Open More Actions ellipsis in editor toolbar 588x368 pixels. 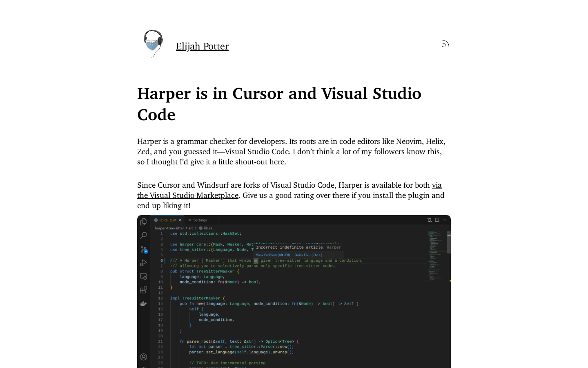click(x=444, y=220)
